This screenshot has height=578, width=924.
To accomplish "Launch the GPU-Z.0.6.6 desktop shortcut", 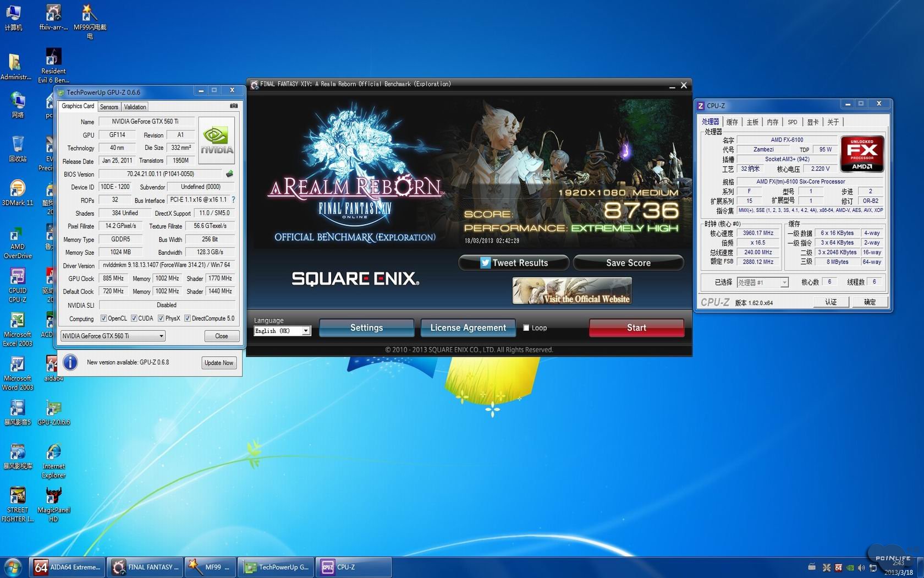I will pyautogui.click(x=53, y=413).
